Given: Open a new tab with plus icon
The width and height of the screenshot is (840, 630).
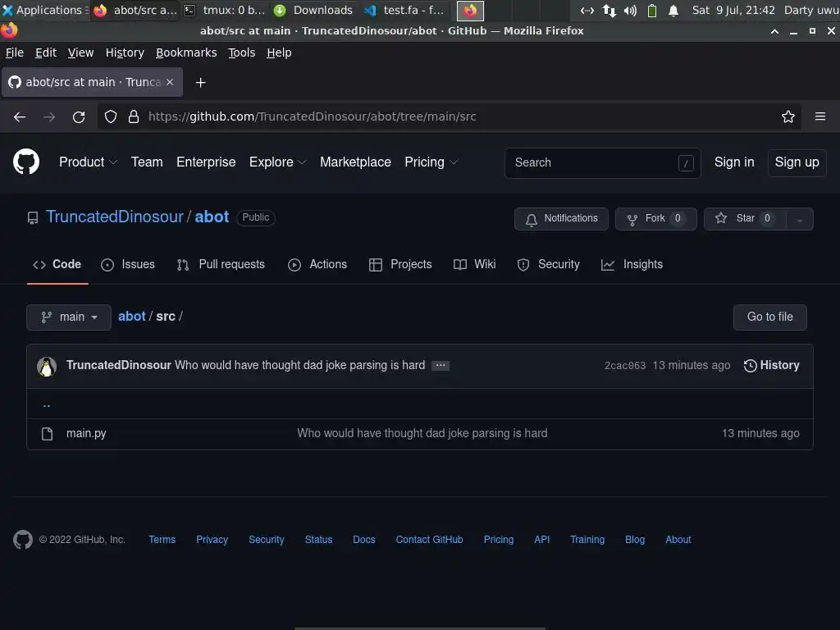Looking at the screenshot, I should point(200,83).
